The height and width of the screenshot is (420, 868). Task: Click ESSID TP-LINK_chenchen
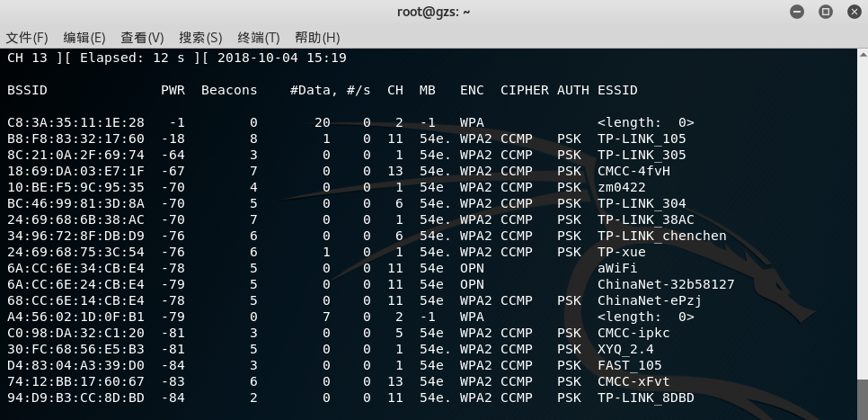pyautogui.click(x=662, y=236)
